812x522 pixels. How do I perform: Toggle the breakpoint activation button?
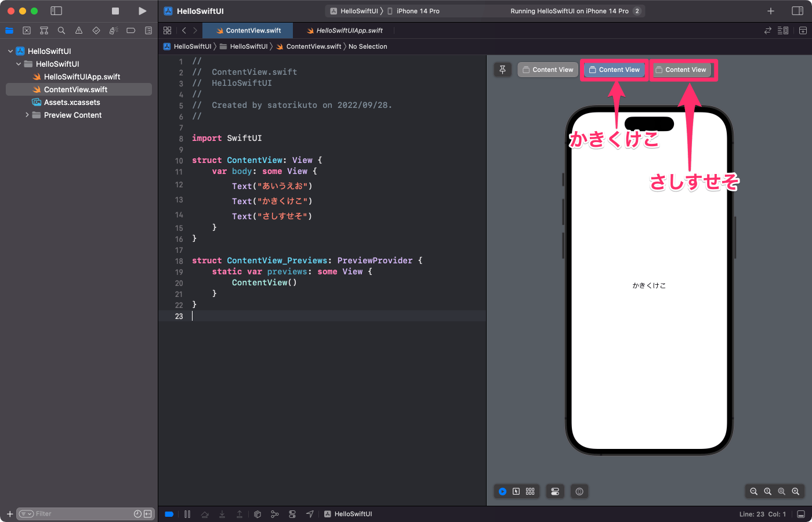tap(168, 514)
